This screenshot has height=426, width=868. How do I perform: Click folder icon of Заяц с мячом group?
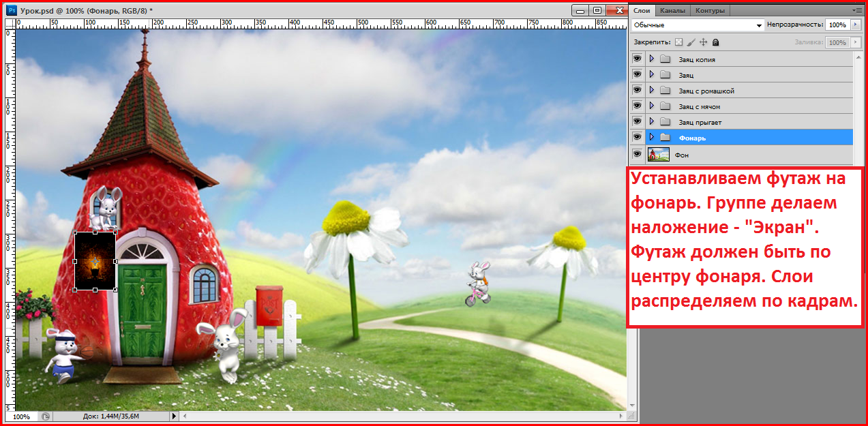665,106
